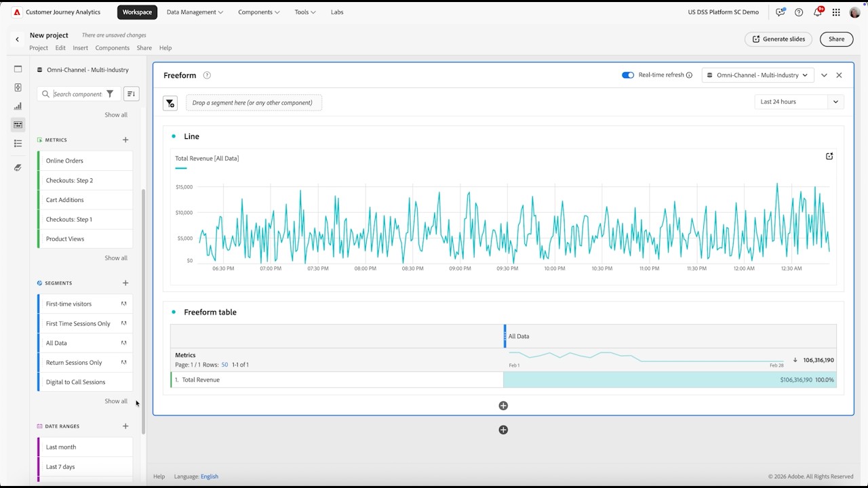Open the Components menu under New project
Image resolution: width=868 pixels, height=488 pixels.
coord(113,48)
